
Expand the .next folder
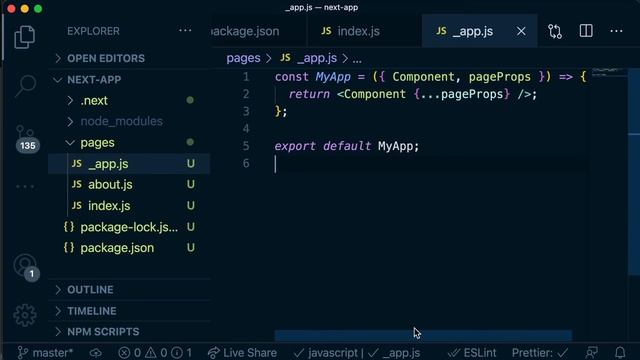129,100
